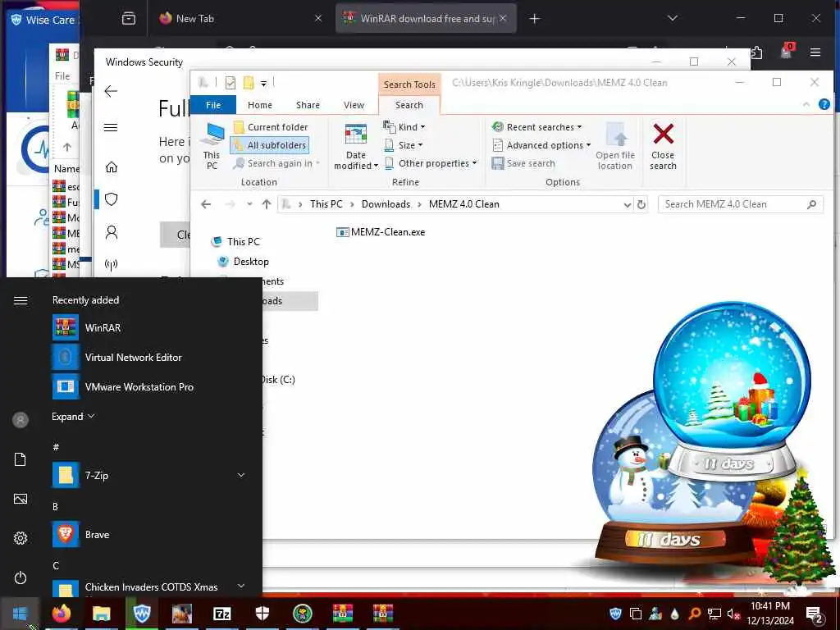Click quick access new folder icon
Screen dimensions: 840x630
click(x=248, y=83)
